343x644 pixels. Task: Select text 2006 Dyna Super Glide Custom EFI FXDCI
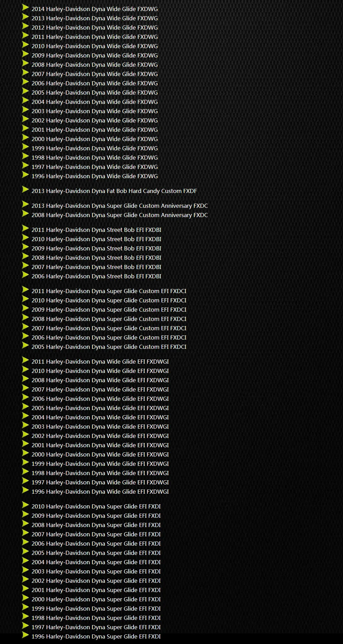click(109, 337)
